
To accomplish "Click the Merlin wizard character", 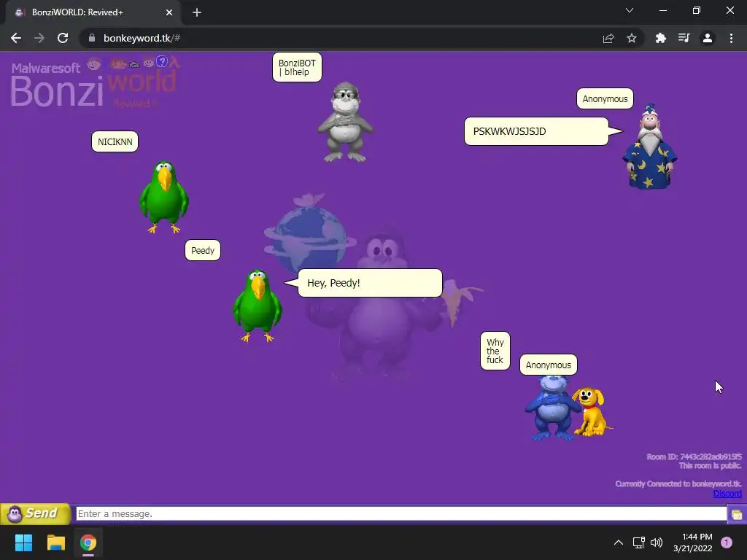I will (650, 147).
